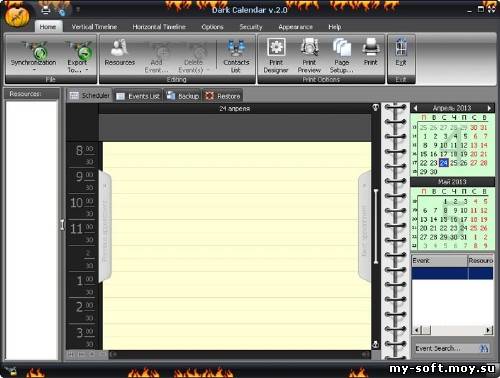The image size is (500, 378).
Task: Click the event list horizontal scrollbar right arrow
Action: 488,330
